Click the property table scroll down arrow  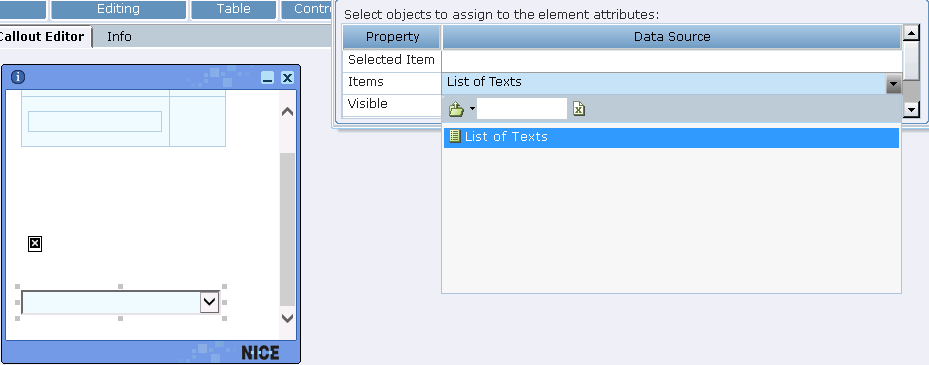911,109
